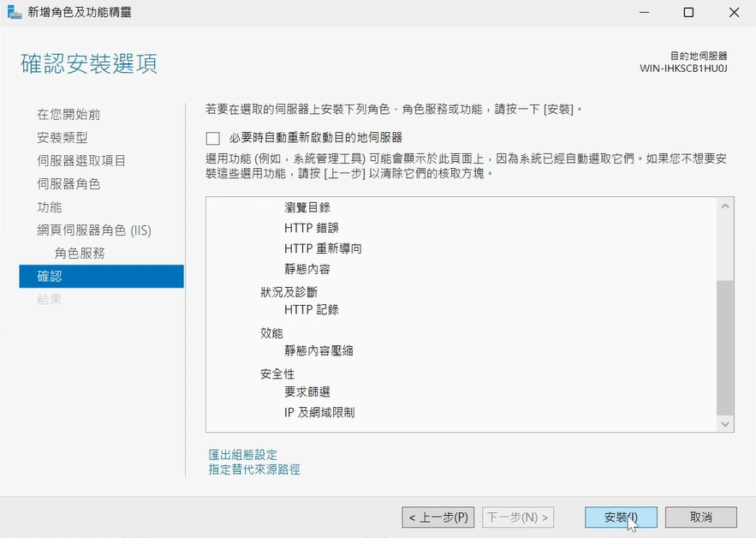
Task: Select the 角色服務 sub-step
Action: click(80, 254)
